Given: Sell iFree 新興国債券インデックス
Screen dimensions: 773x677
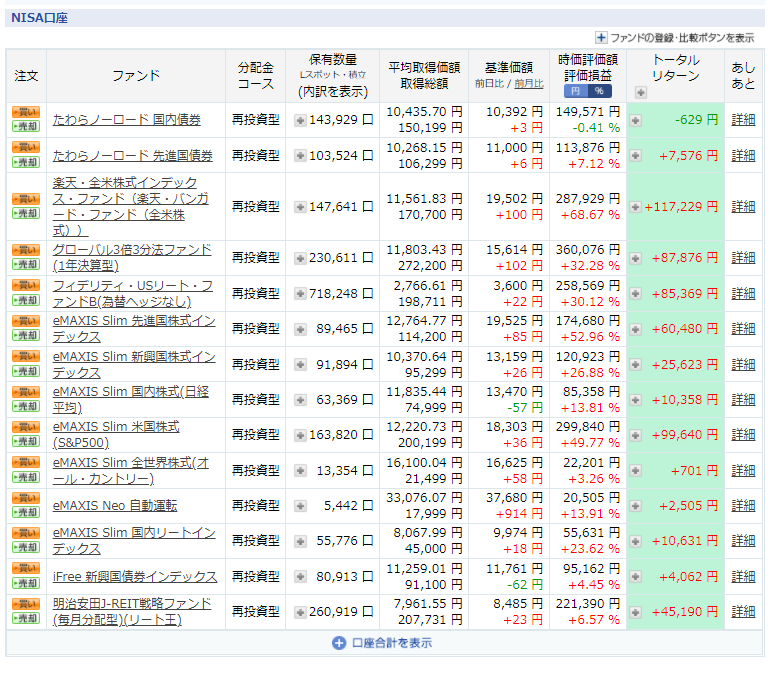Looking at the screenshot, I should pyautogui.click(x=26, y=583).
